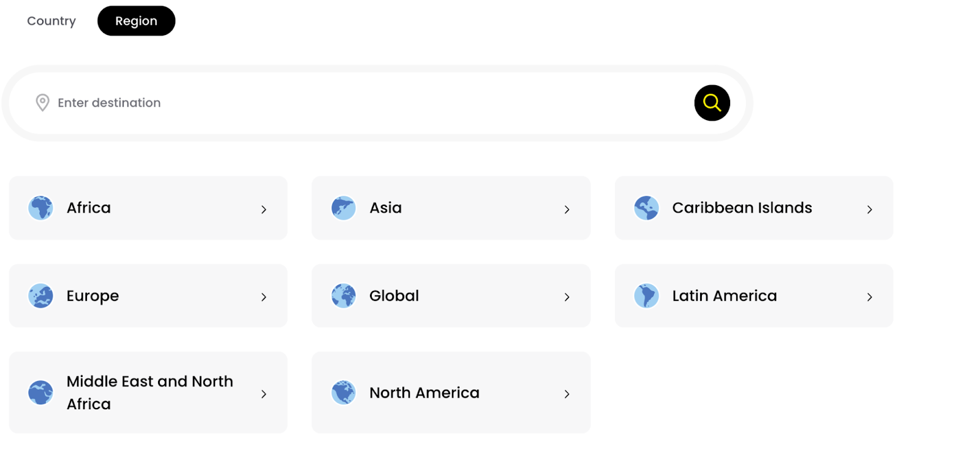
Task: Click the Africa globe icon
Action: (40, 208)
